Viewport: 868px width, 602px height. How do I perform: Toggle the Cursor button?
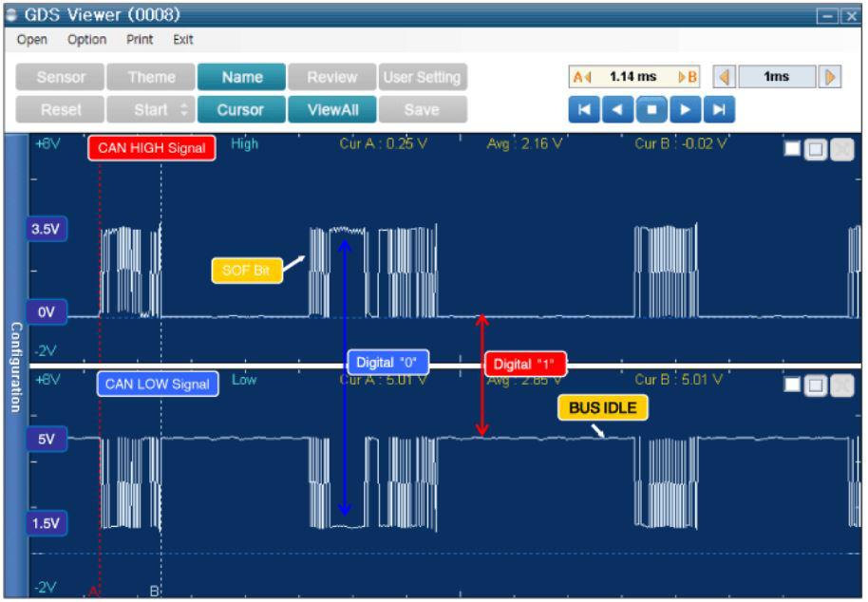[x=241, y=109]
